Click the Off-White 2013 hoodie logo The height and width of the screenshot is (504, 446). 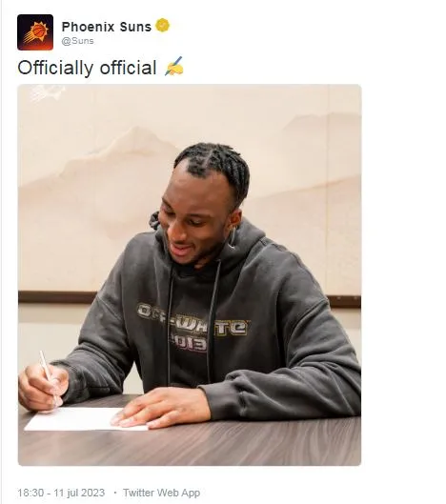[193, 326]
